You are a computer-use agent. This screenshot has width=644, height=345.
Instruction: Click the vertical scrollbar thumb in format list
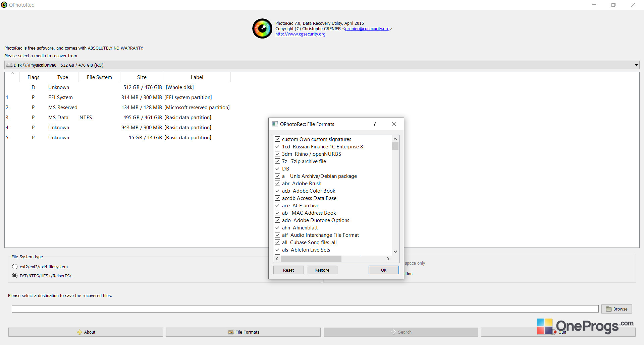click(395, 146)
